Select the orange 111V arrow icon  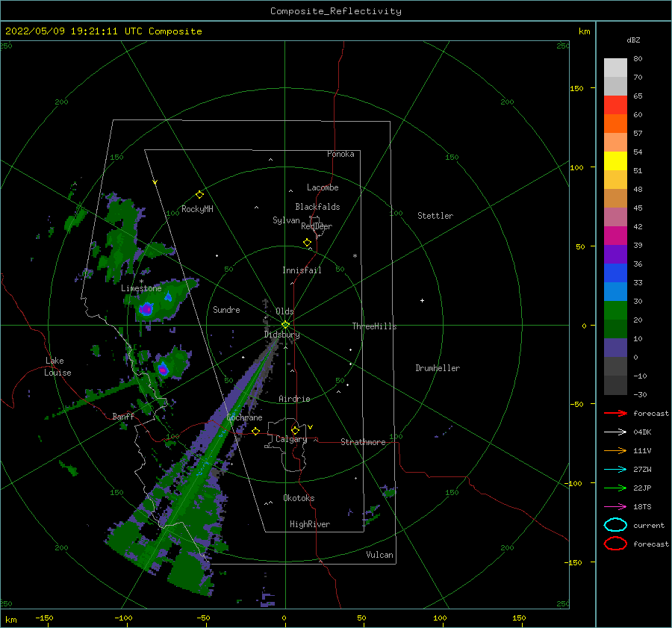point(615,450)
